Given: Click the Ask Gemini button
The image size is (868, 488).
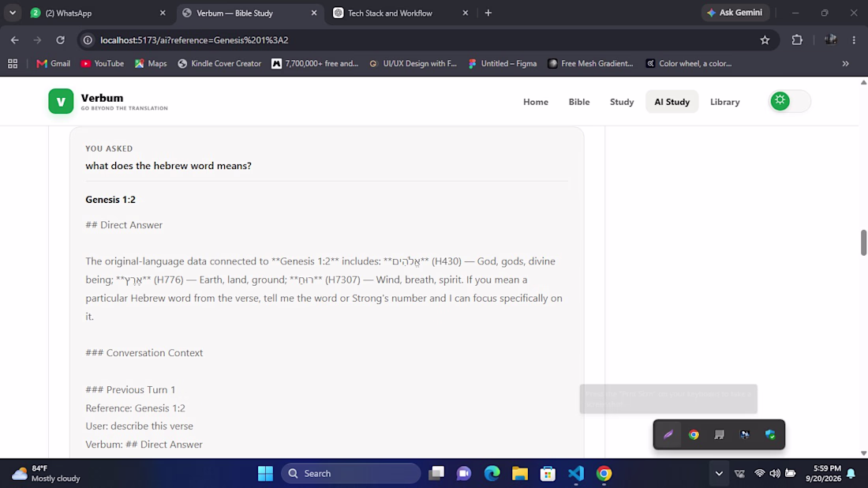Looking at the screenshot, I should (735, 13).
